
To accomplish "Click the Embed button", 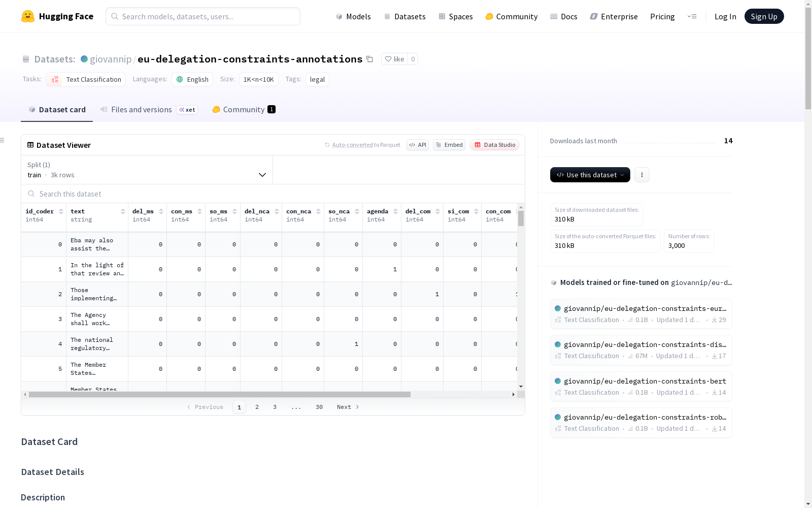I will click(449, 145).
